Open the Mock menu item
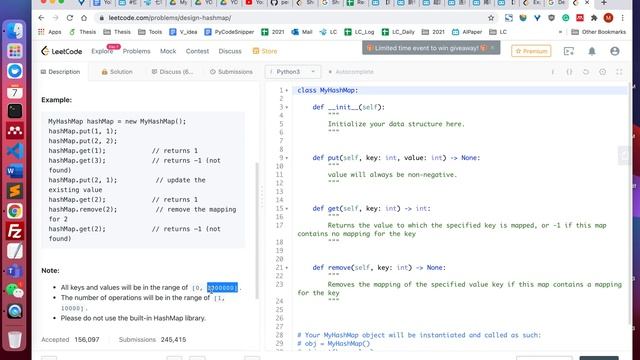The height and width of the screenshot is (360, 640). [168, 51]
